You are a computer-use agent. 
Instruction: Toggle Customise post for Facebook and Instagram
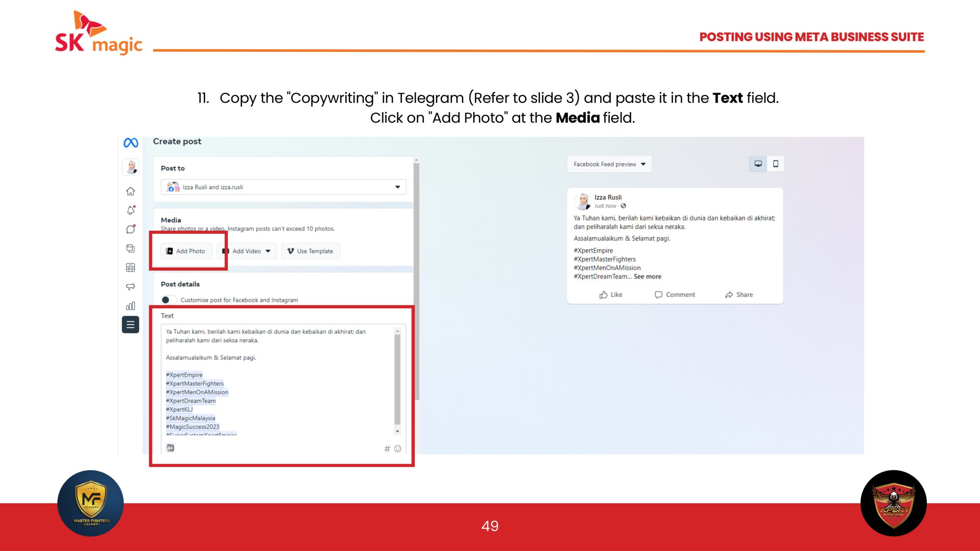click(x=168, y=300)
